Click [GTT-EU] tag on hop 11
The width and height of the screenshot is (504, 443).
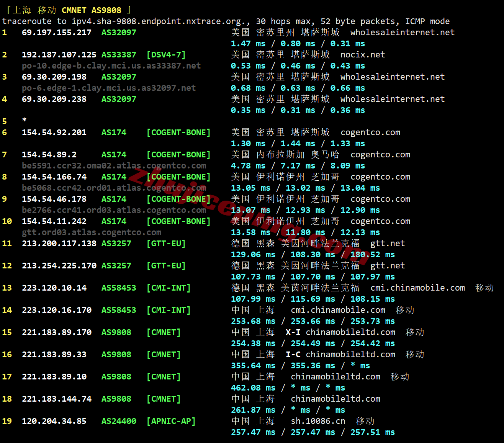point(166,244)
